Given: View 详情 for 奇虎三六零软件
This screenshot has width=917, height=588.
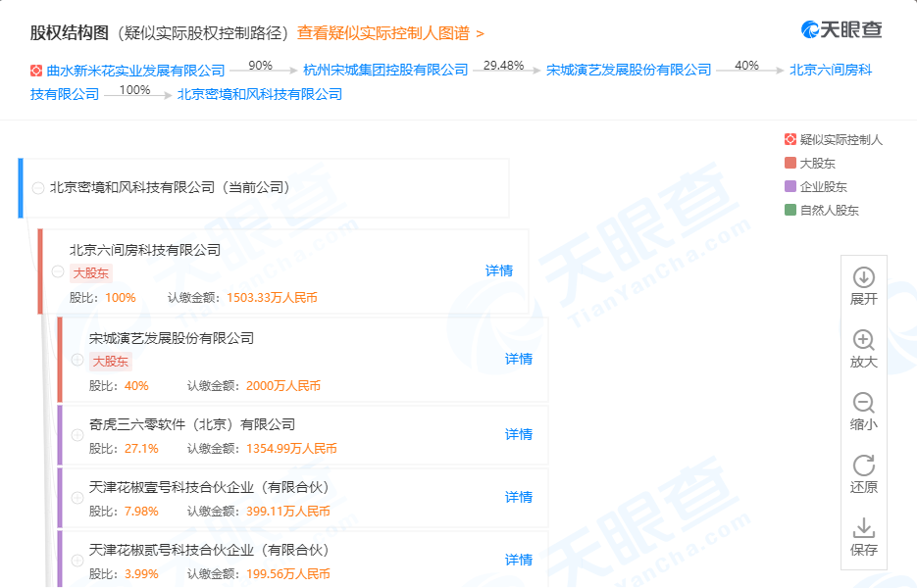Looking at the screenshot, I should (x=519, y=434).
